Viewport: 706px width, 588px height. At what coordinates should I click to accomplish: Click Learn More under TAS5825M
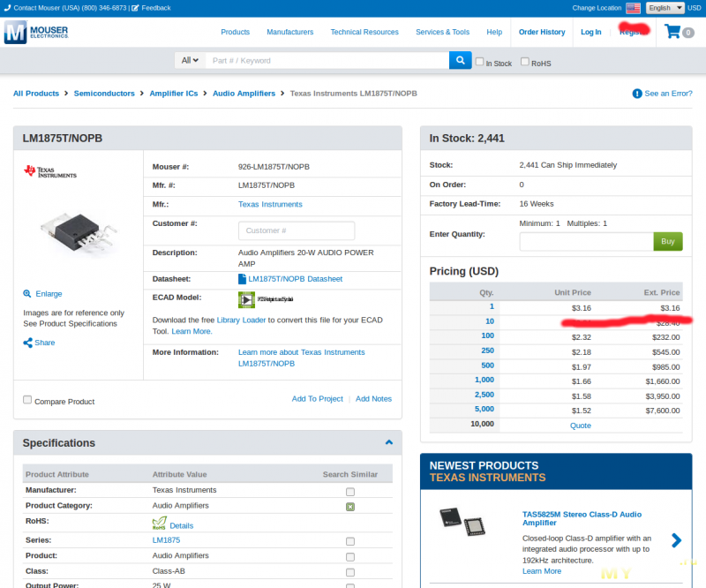(542, 571)
